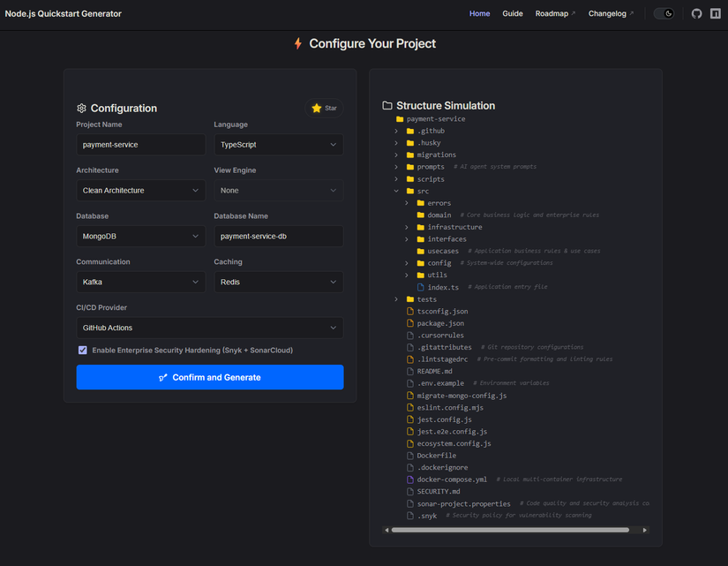The image size is (728, 566).
Task: Click the index.ts file icon
Action: [421, 287]
